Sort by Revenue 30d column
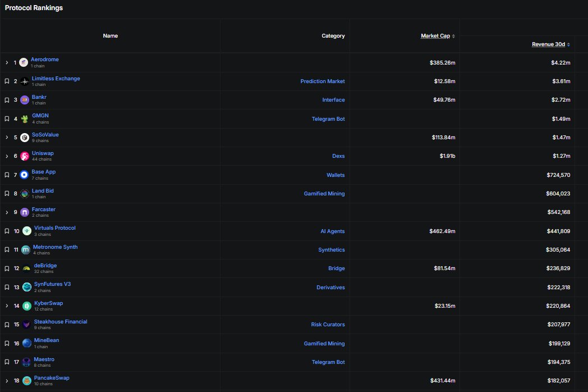Image resolution: width=588 pixels, height=392 pixels. tap(551, 44)
